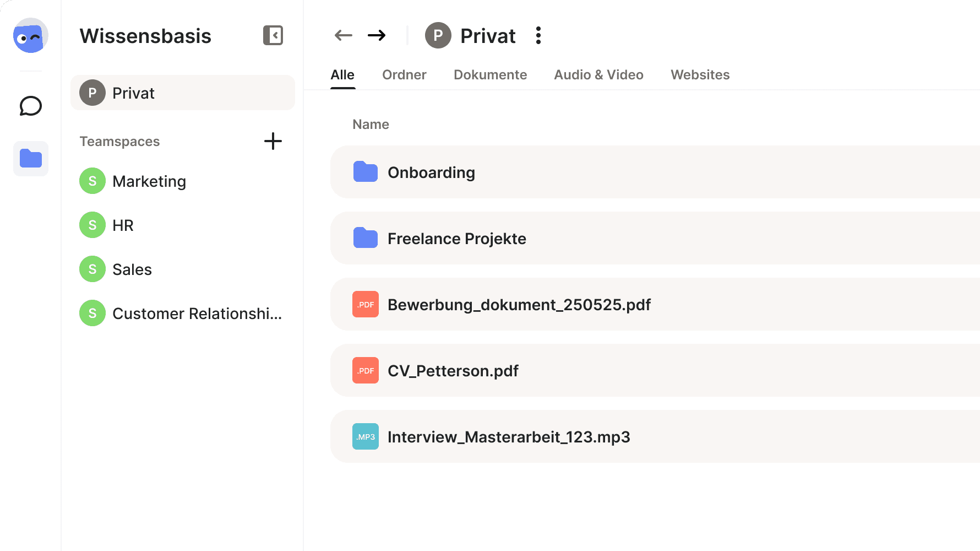
Task: Click the Marketing teamspace S badge
Action: [92, 181]
